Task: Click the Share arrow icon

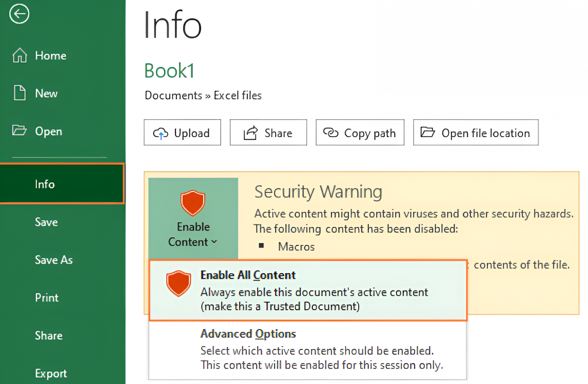Action: (250, 132)
